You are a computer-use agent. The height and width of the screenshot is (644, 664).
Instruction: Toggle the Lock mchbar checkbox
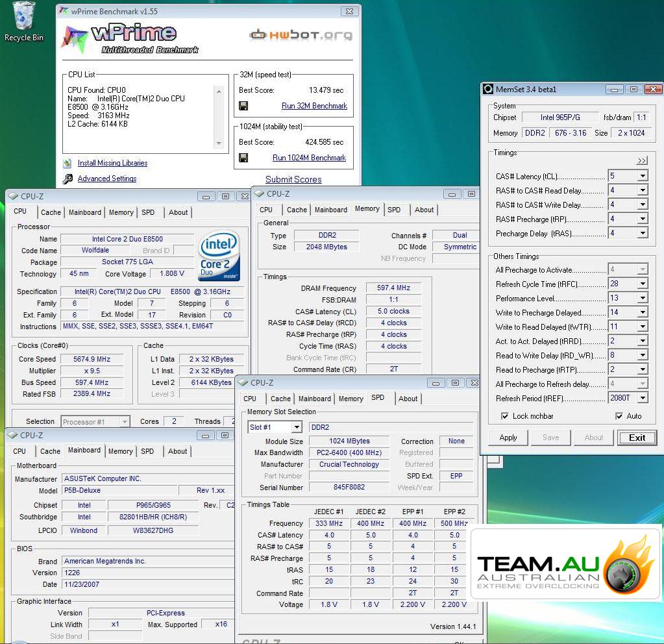[505, 416]
